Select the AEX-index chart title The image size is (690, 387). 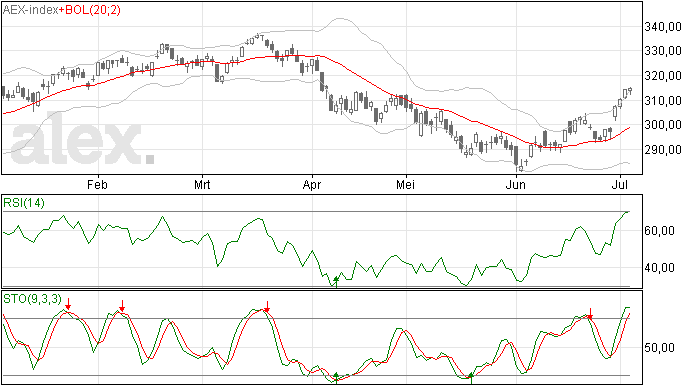click(x=30, y=10)
